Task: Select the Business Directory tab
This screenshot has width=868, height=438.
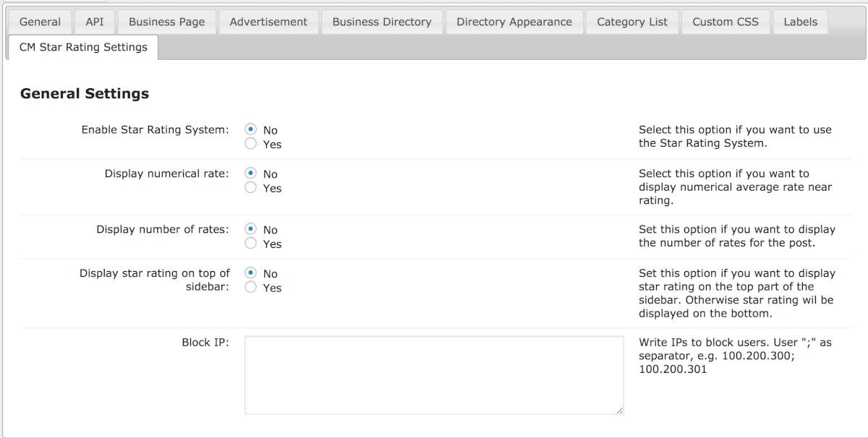Action: 382,22
